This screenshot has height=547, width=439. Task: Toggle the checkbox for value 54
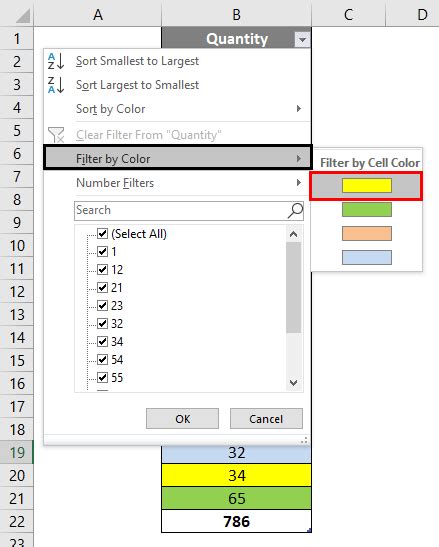point(103,359)
